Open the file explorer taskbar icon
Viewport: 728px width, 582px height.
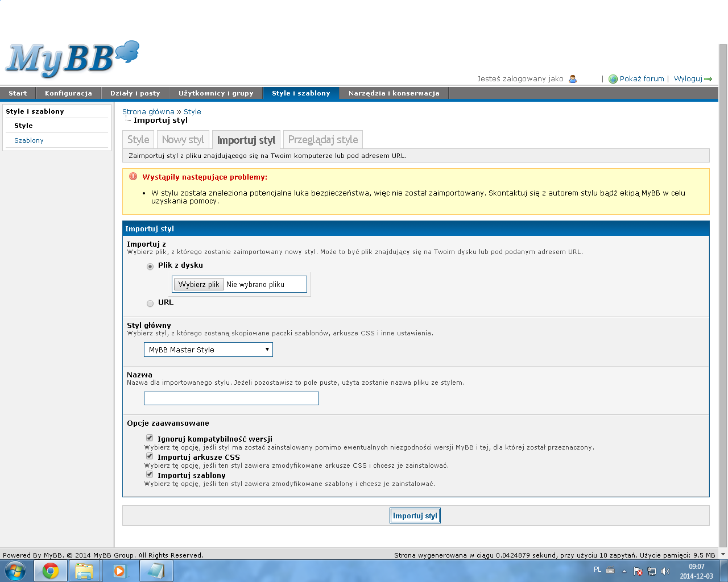84,571
